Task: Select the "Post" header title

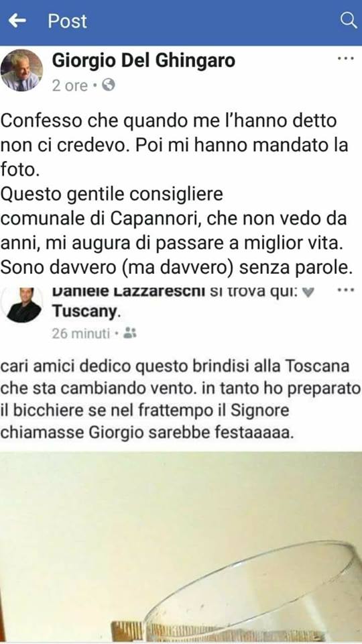Action: point(67,21)
